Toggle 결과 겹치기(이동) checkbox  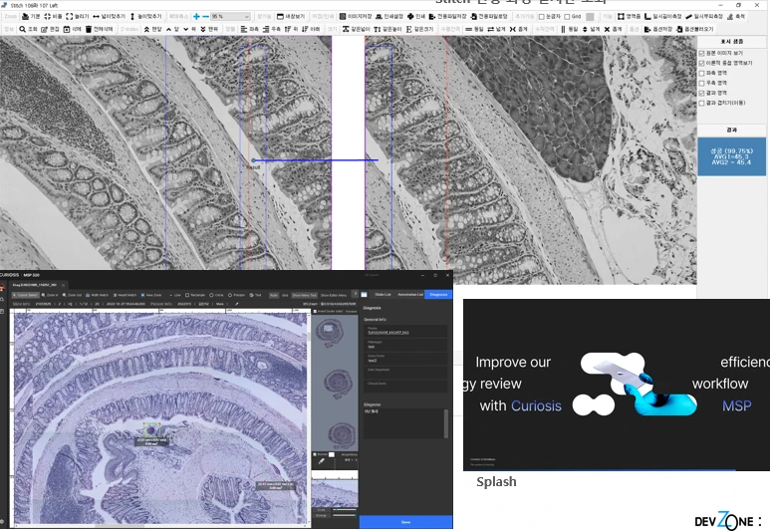click(701, 103)
